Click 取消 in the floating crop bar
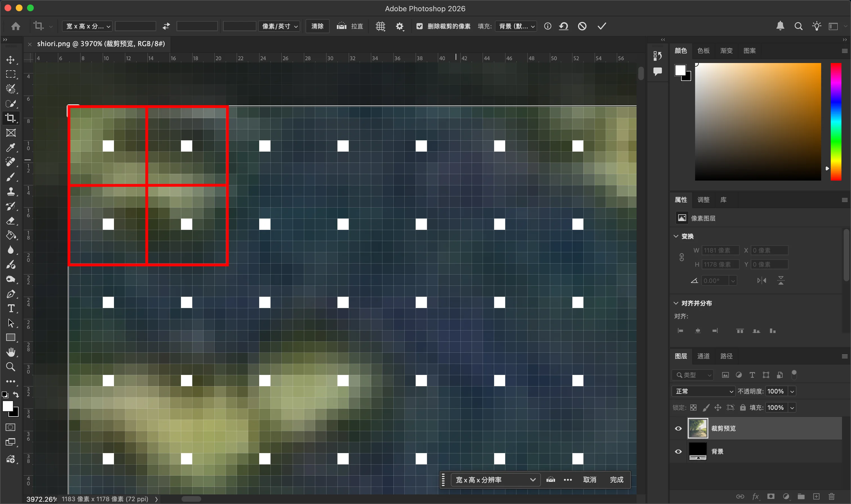851x504 pixels. (x=589, y=480)
